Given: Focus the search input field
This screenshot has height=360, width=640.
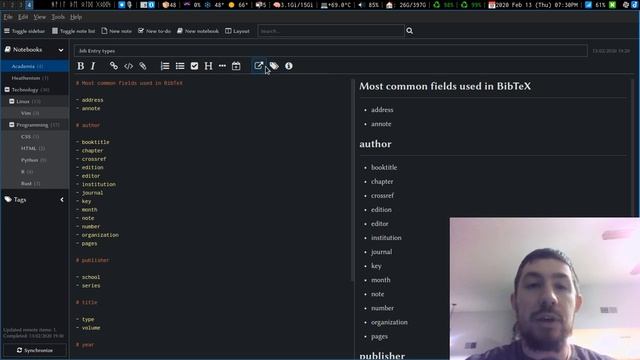Looking at the screenshot, I should [x=331, y=31].
